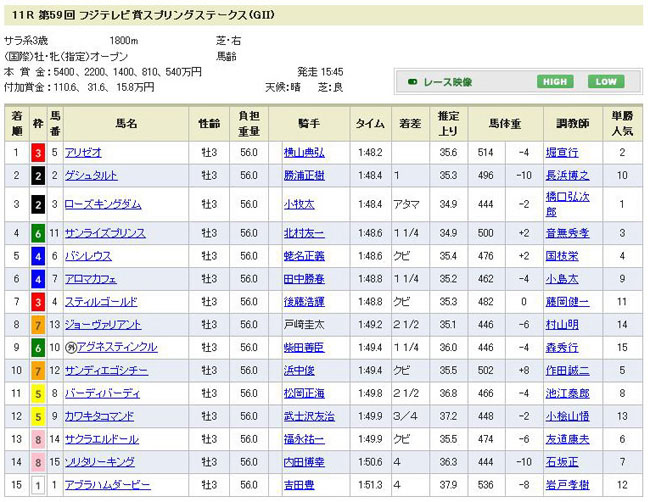Open horse ジョーヴァリアント link
The image size is (650, 502).
click(102, 324)
